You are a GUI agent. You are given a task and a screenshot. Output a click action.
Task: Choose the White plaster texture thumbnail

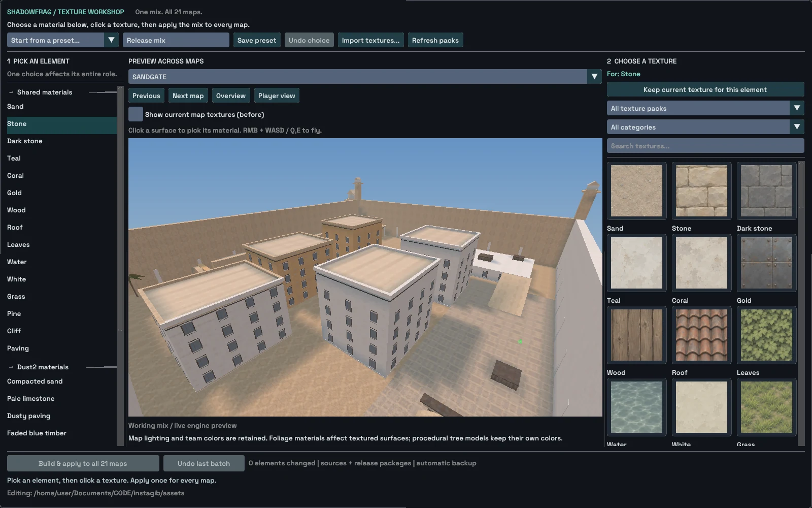pyautogui.click(x=701, y=407)
